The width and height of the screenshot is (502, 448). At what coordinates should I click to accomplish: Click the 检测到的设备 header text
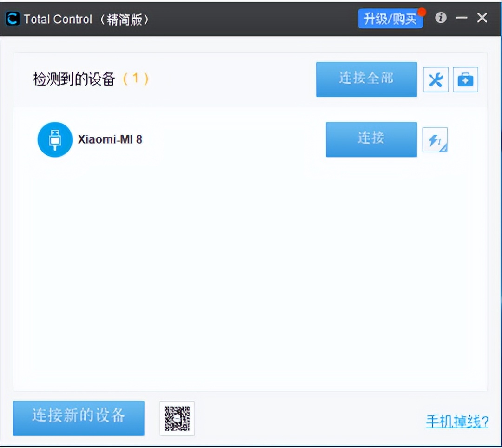pos(74,79)
